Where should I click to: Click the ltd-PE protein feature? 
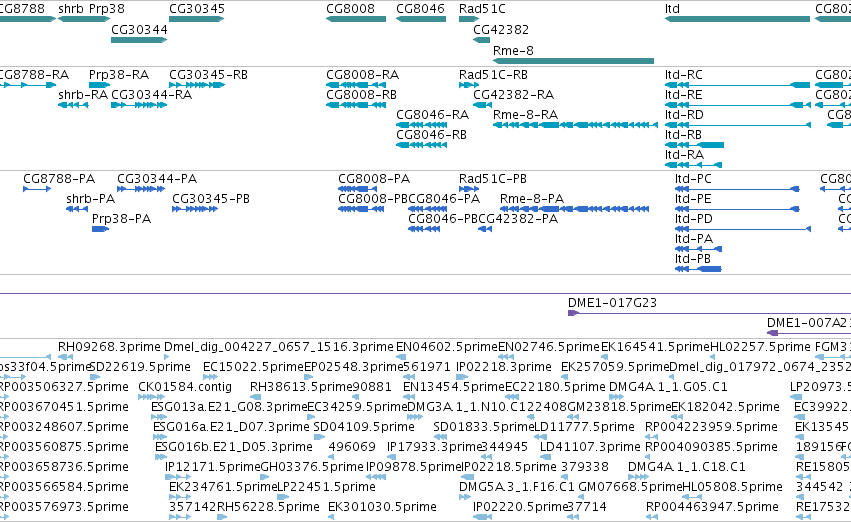click(737, 209)
